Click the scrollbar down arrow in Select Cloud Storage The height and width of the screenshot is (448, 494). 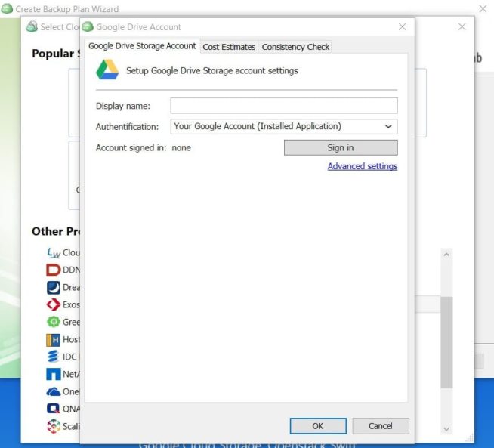(x=446, y=429)
